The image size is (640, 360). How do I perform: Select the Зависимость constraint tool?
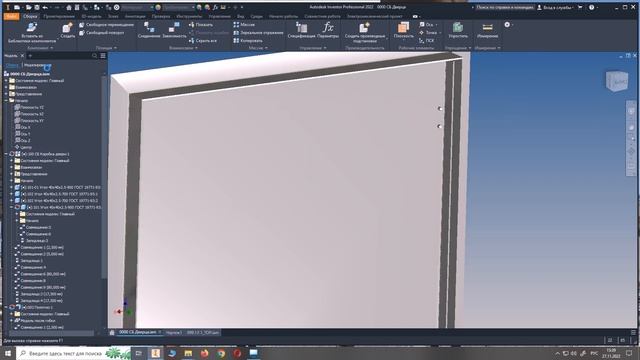tap(174, 30)
